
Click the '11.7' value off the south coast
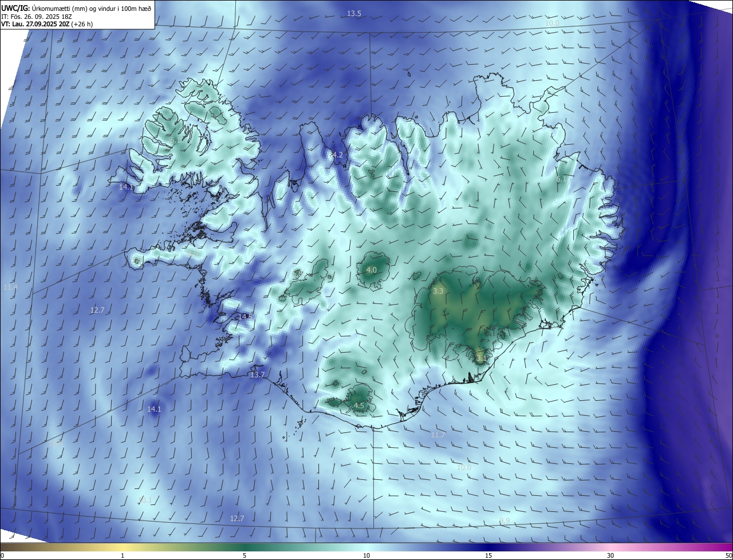[438, 435]
